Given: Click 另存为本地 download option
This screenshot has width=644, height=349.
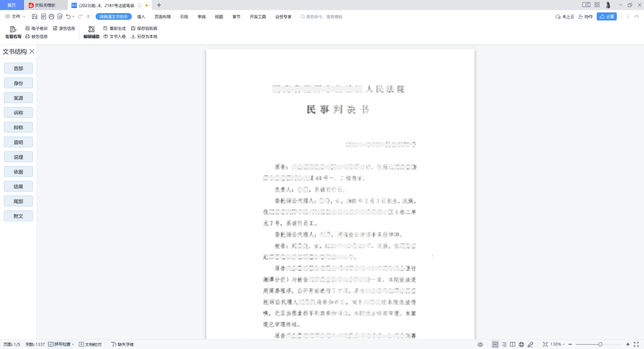Looking at the screenshot, I should click(x=144, y=37).
